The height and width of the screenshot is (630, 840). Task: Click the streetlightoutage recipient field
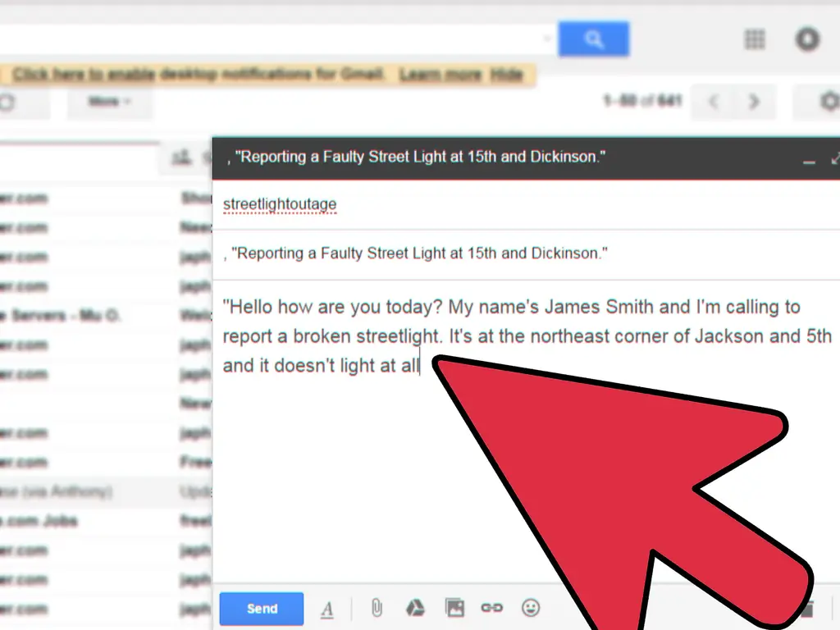526,204
